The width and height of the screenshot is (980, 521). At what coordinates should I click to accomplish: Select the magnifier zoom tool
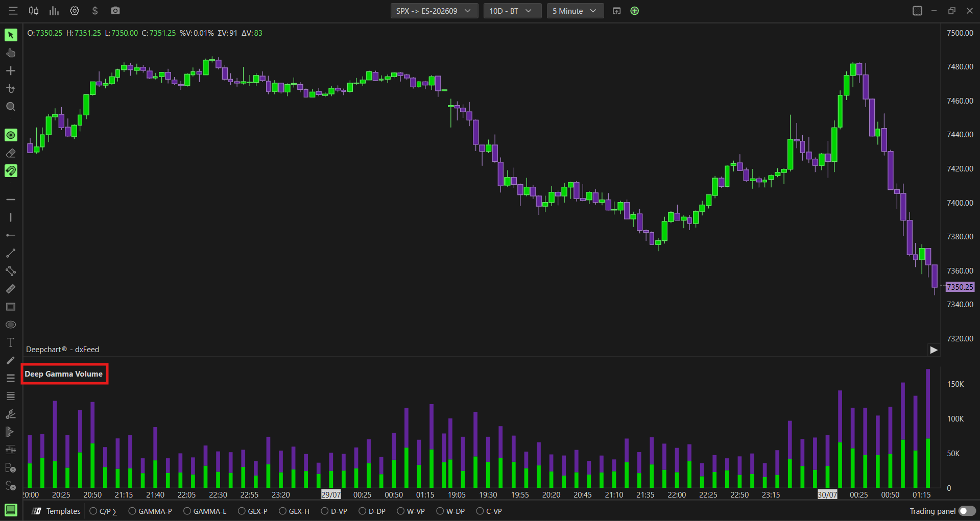pos(11,107)
